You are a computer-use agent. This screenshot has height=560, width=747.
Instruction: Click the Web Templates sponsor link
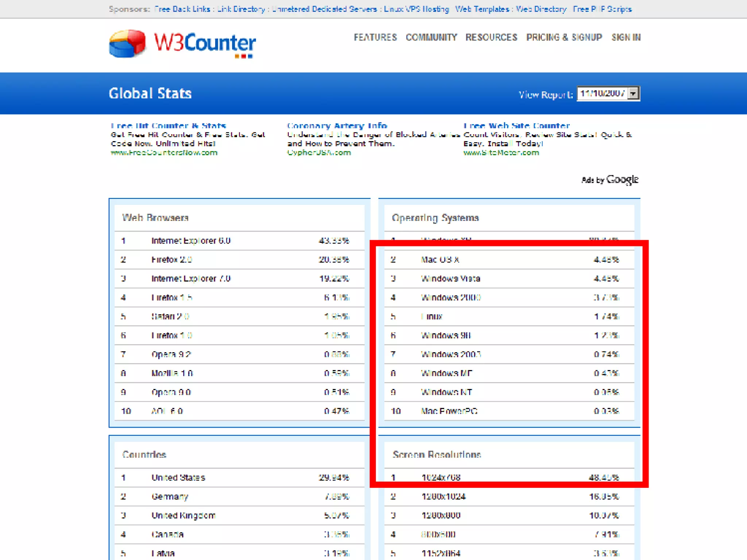pyautogui.click(x=482, y=9)
